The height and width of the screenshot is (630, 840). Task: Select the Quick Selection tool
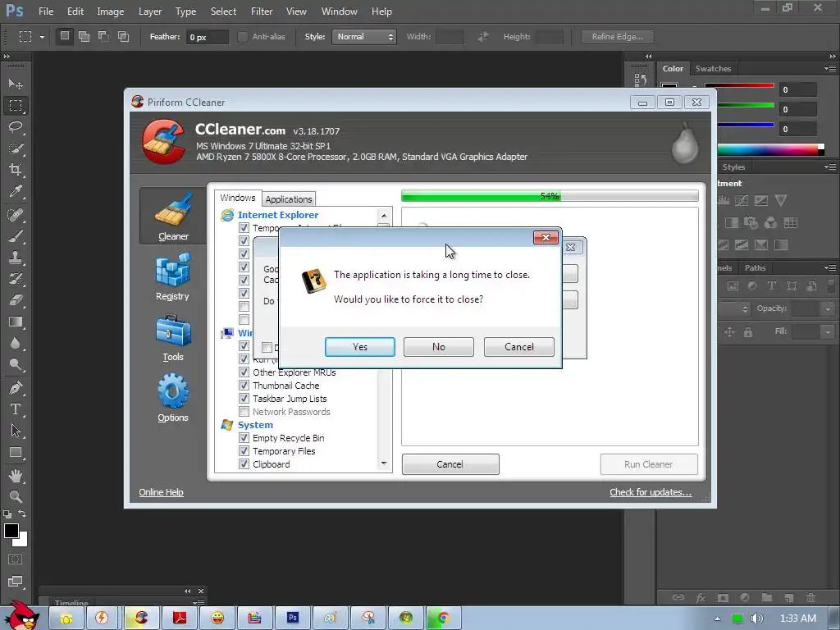pos(16,148)
